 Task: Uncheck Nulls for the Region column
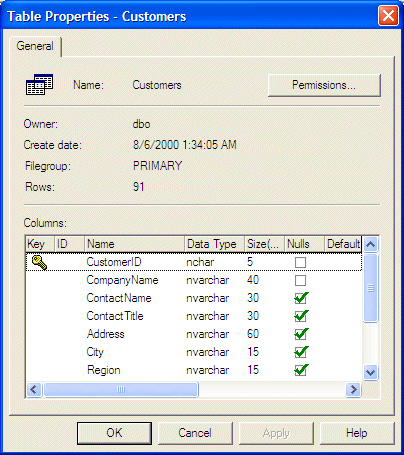(x=301, y=370)
